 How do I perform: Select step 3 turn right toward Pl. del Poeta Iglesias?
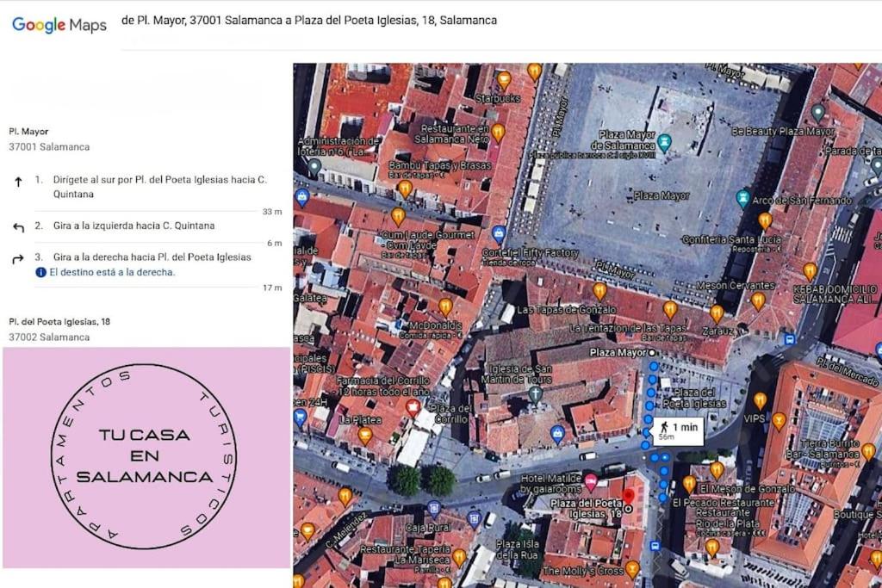tap(146, 264)
